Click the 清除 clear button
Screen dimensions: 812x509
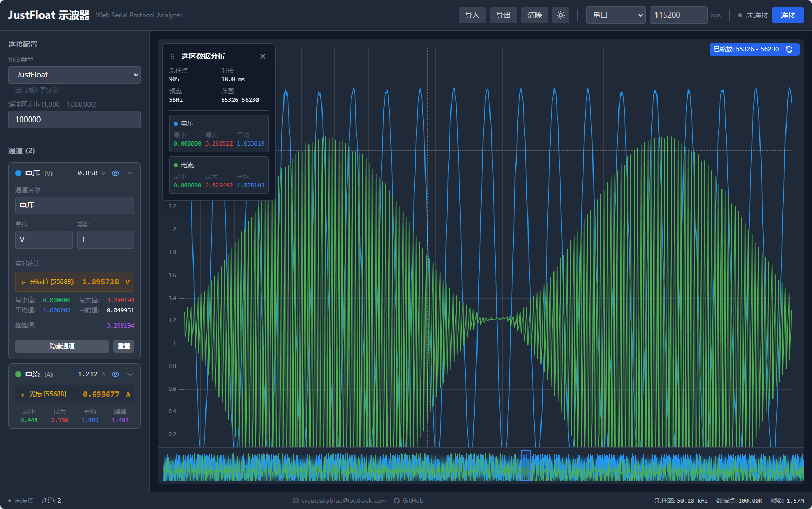(x=534, y=15)
